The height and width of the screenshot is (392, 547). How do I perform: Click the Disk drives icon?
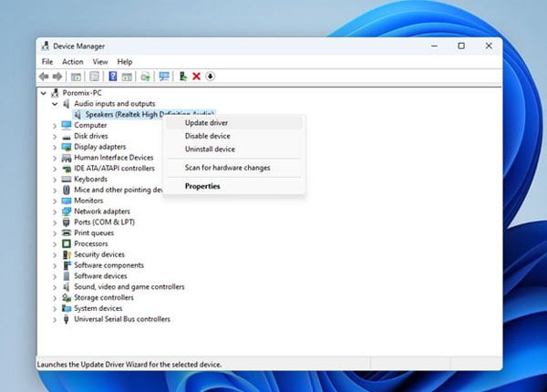pyautogui.click(x=67, y=137)
